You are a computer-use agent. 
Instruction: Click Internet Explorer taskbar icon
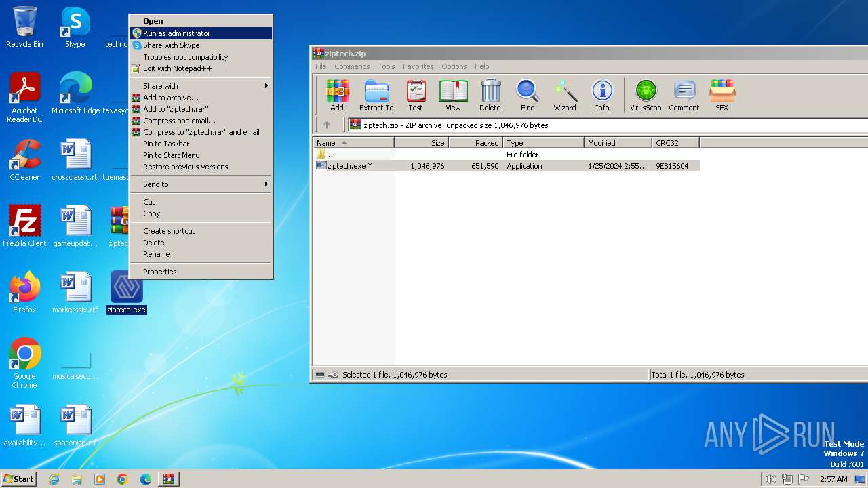pos(54,479)
